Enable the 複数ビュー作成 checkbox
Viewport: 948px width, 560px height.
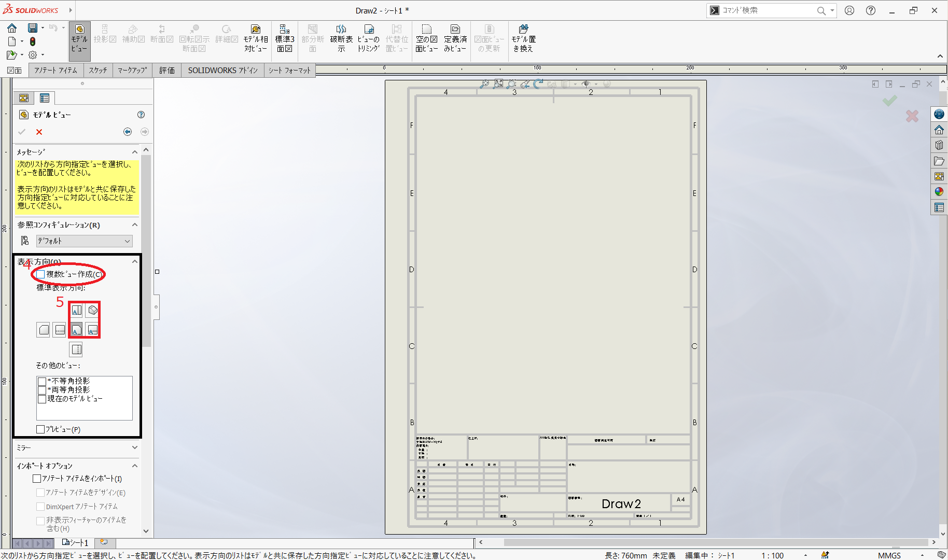coord(40,274)
